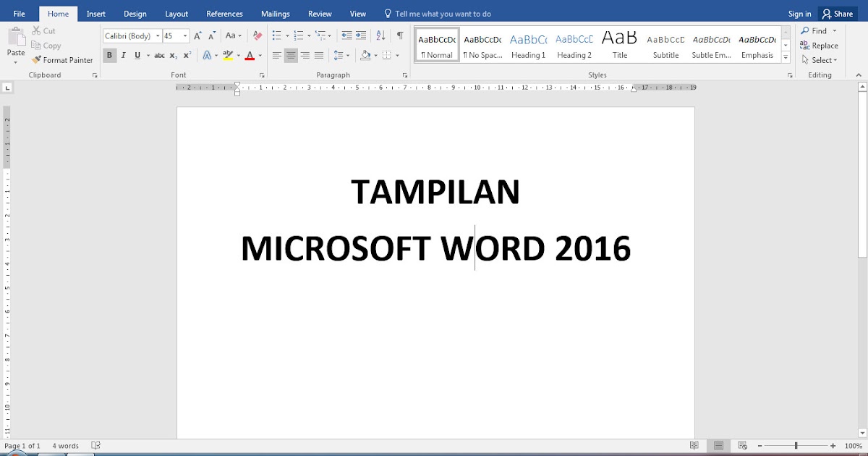This screenshot has height=456, width=868.
Task: Open the File tab
Action: click(x=19, y=14)
